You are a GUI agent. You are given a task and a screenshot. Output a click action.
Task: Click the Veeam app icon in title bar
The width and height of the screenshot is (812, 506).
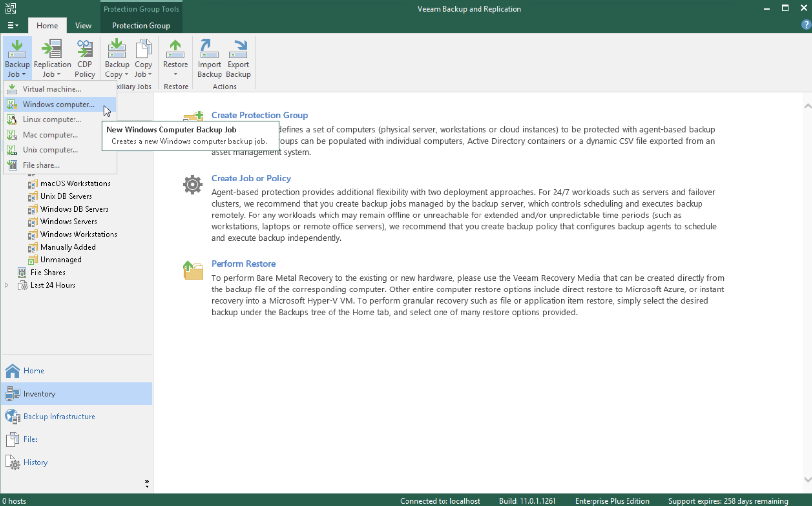[10, 8]
